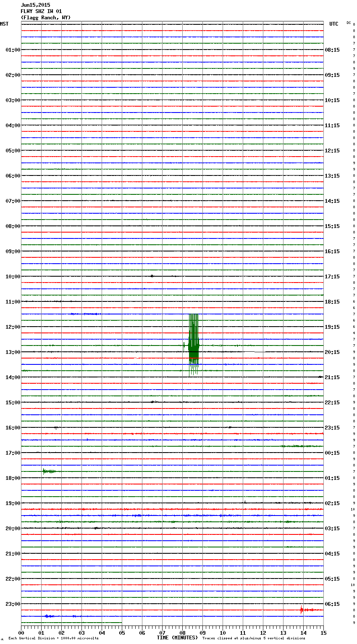Click the 02:15 UTC time label

click(x=332, y=503)
